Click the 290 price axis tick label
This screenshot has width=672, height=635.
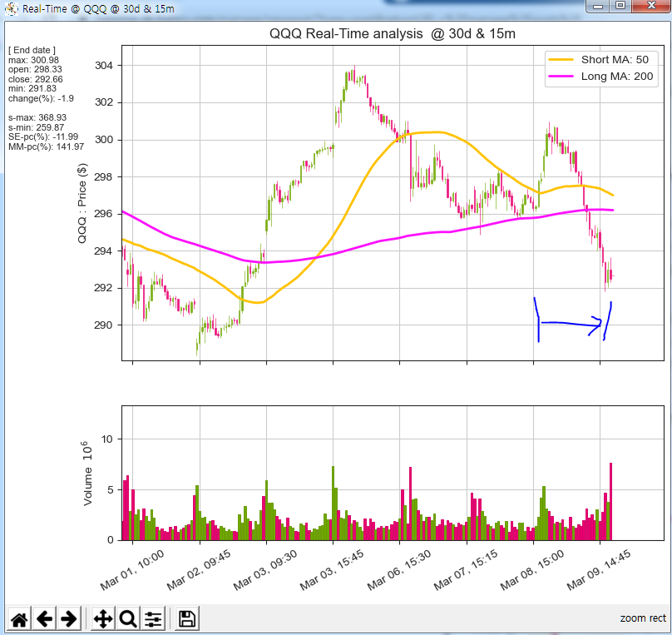(104, 325)
